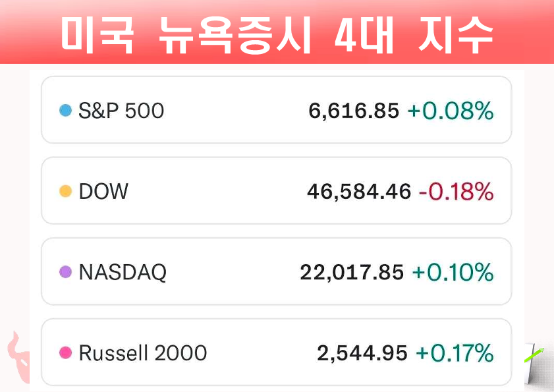Viewport: 554px width, 392px height.
Task: Click the +0.17% change for Russell 2000
Action: (x=455, y=353)
